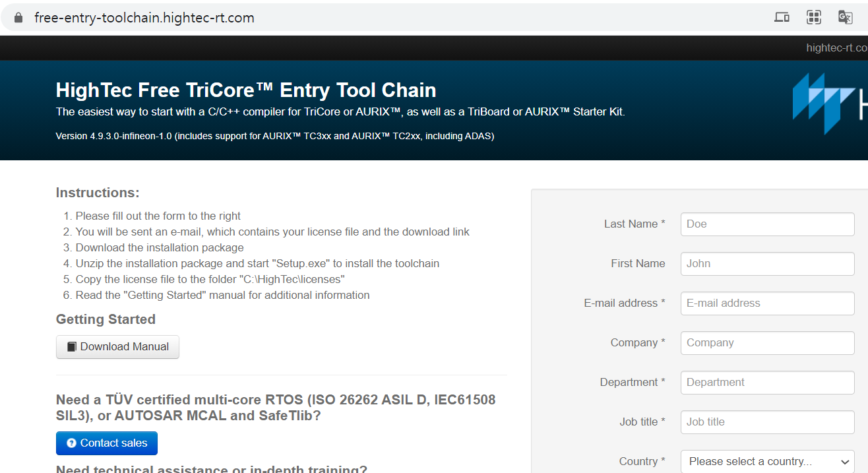Click the 'easiest way to start' subtitle text

pyautogui.click(x=340, y=111)
